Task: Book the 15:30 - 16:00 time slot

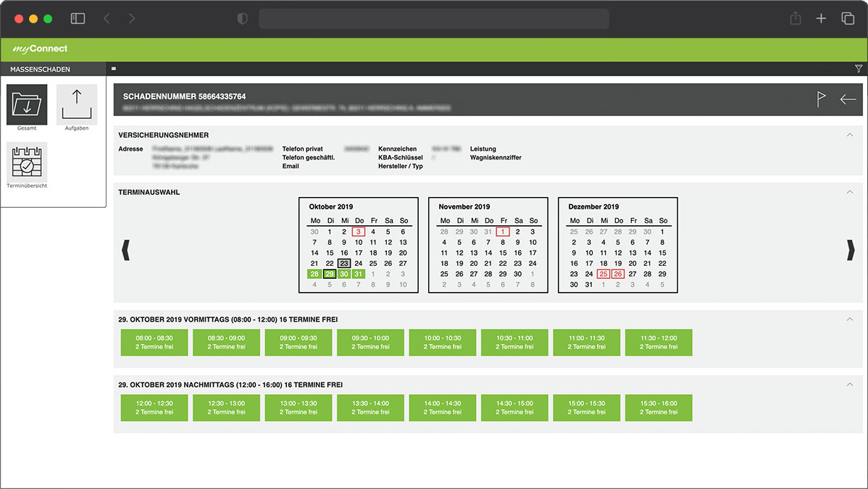Action: pyautogui.click(x=659, y=408)
